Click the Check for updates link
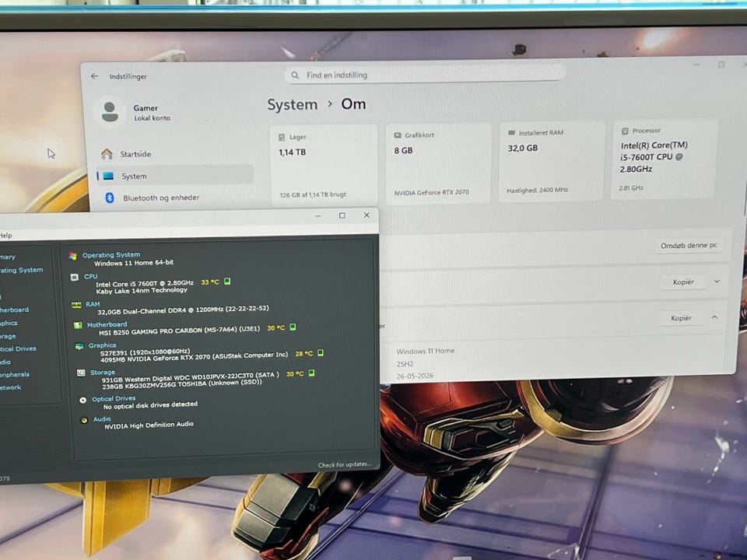747x560 pixels. (x=345, y=464)
